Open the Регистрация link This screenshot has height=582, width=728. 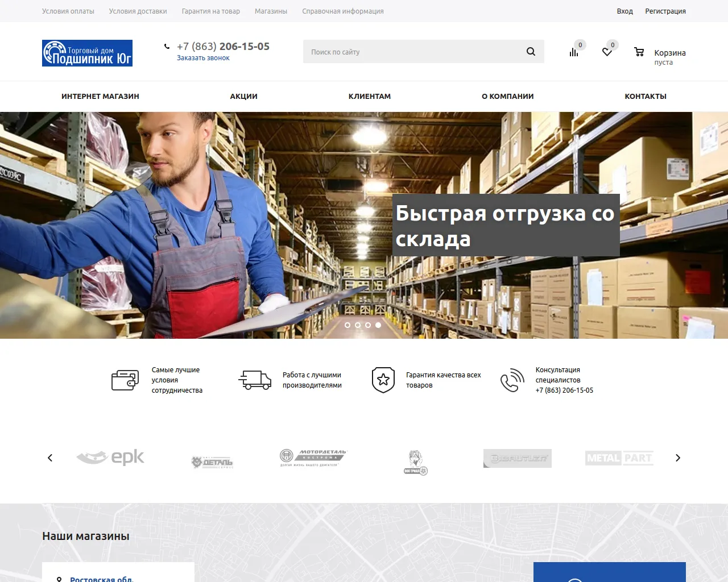click(665, 11)
